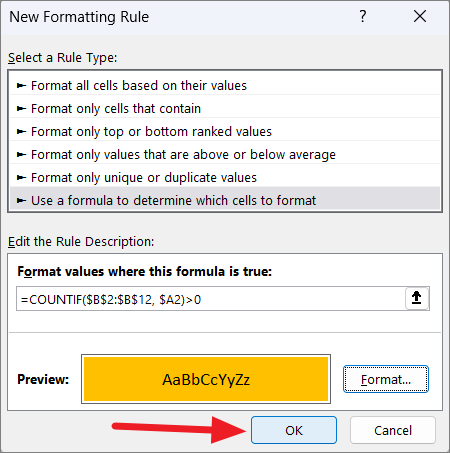The height and width of the screenshot is (453, 450).
Task: Click arrow bullet beside Format only cells that contain
Action: tap(21, 109)
